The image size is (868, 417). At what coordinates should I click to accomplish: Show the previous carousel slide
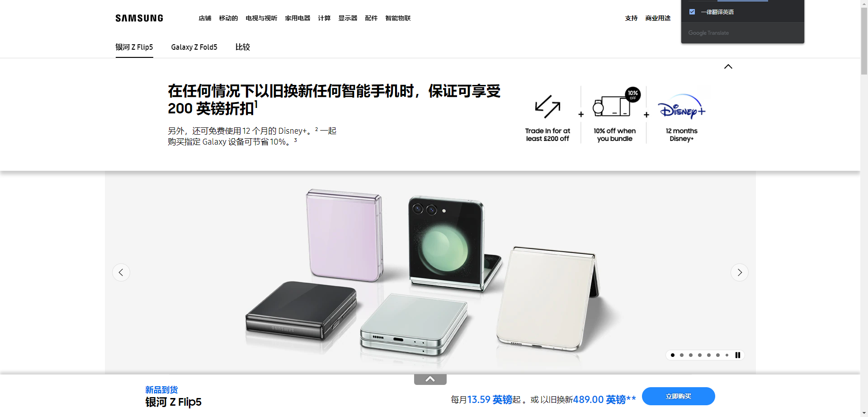tap(121, 272)
